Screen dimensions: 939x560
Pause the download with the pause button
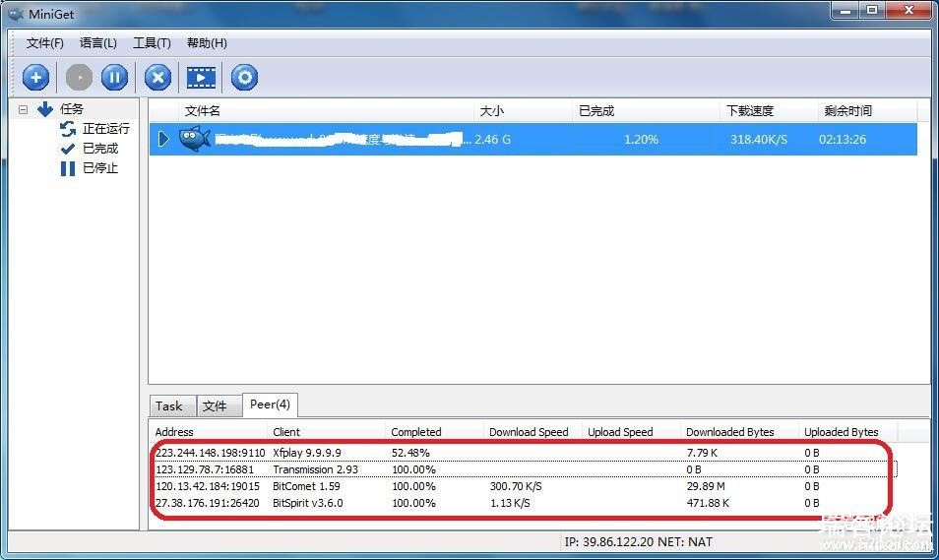coord(114,78)
